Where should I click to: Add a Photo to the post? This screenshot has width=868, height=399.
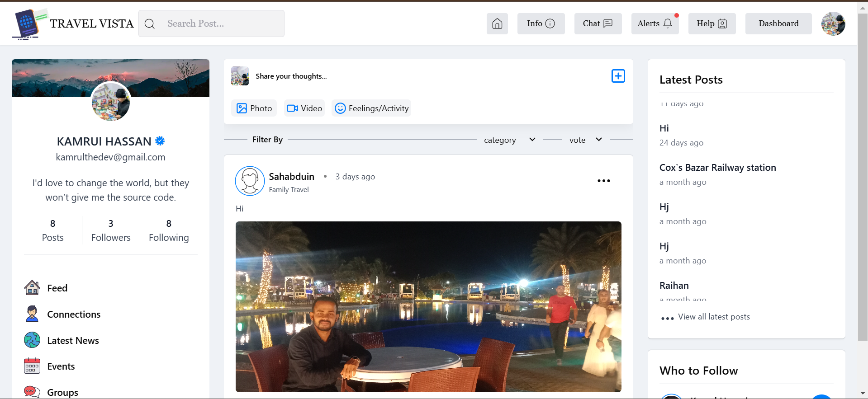click(254, 108)
